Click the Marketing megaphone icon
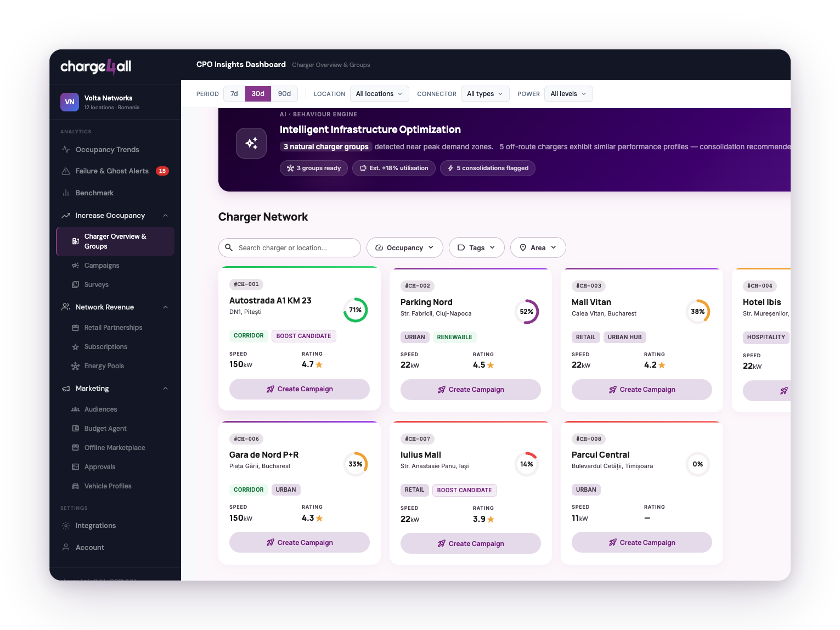This screenshot has width=840, height=630. (66, 389)
